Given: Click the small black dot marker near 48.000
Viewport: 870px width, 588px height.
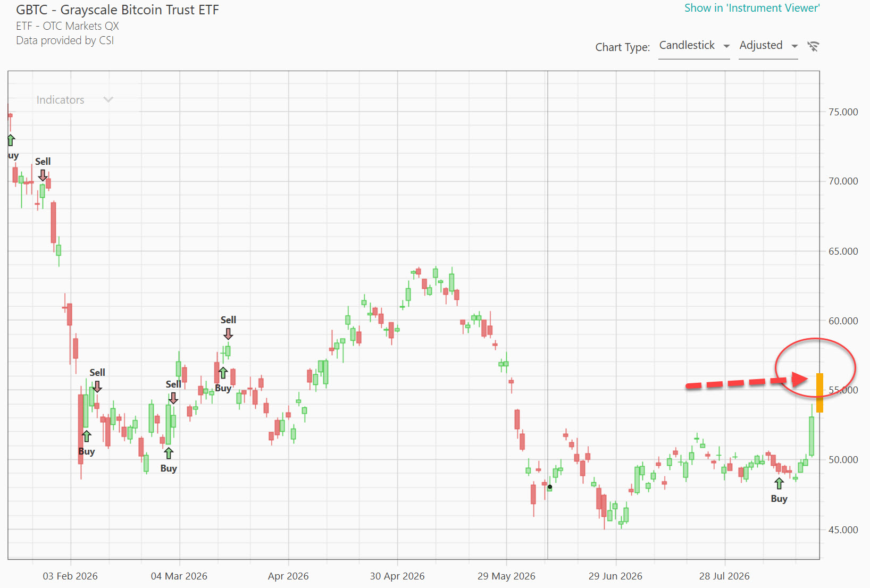Looking at the screenshot, I should pyautogui.click(x=550, y=486).
